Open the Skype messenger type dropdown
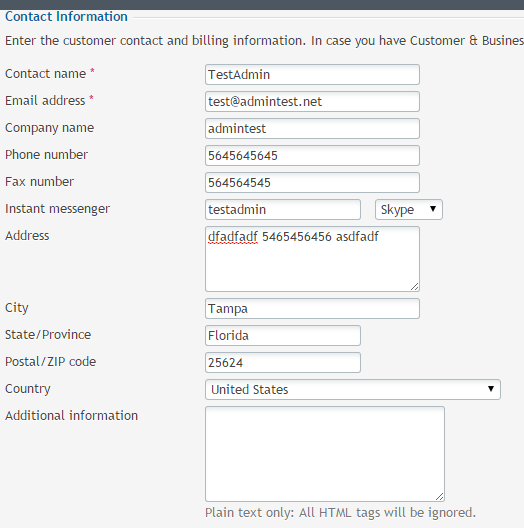Image resolution: width=524 pixels, height=528 pixels. click(409, 209)
